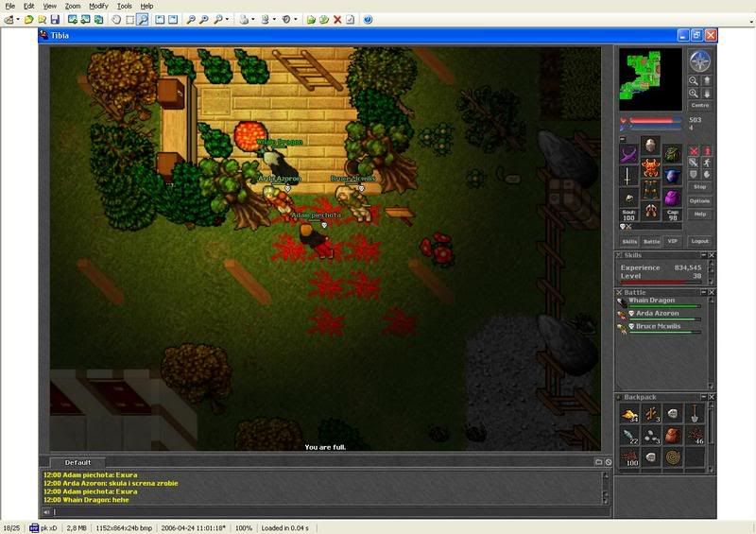Click the sword weapon slot
This screenshot has height=534, width=756.
point(627,177)
